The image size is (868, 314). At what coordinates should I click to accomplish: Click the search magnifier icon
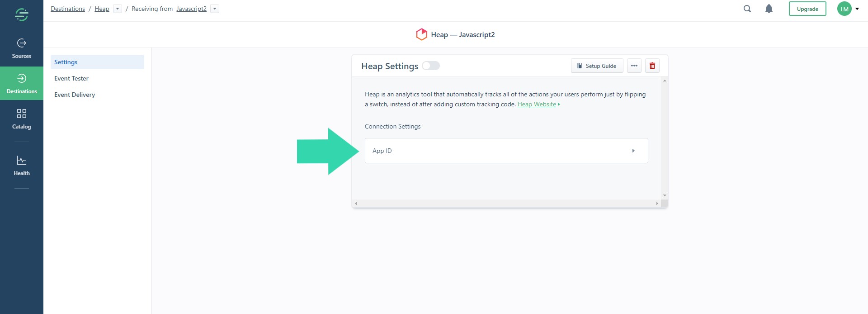(747, 9)
